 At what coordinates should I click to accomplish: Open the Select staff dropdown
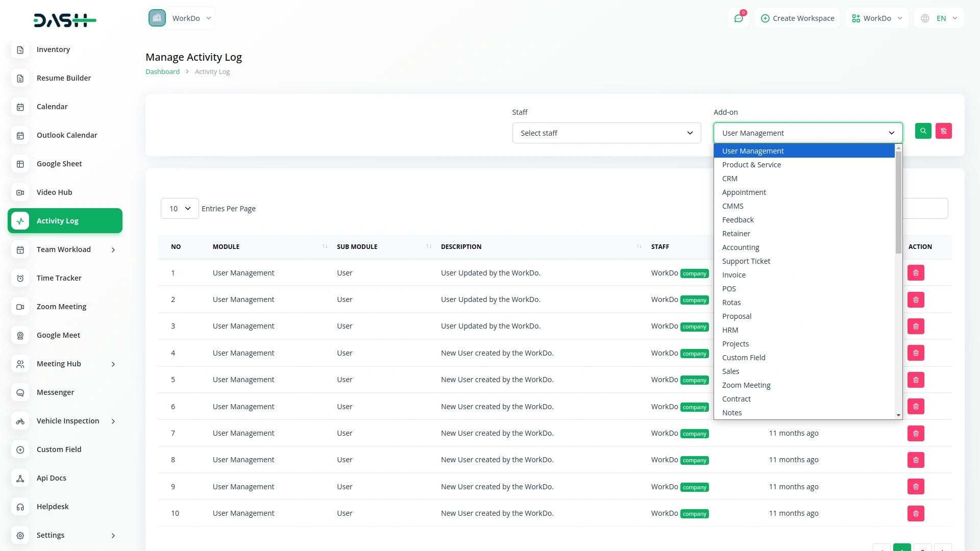(x=606, y=133)
